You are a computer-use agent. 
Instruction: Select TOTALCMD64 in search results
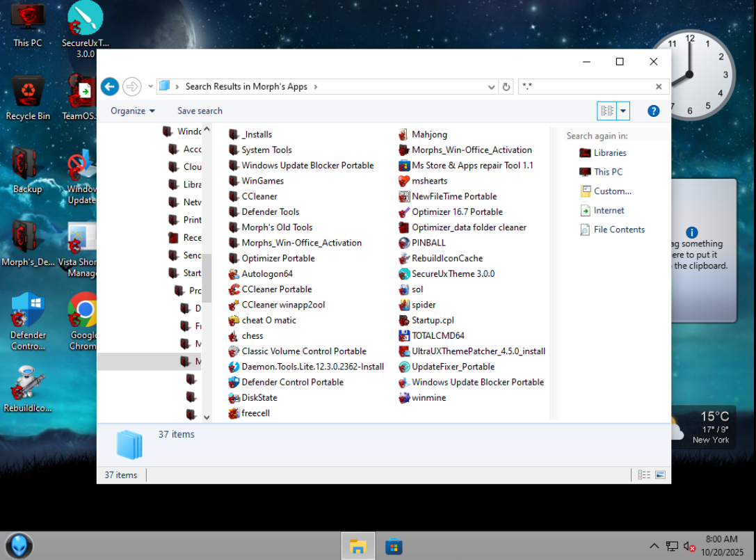[437, 336]
